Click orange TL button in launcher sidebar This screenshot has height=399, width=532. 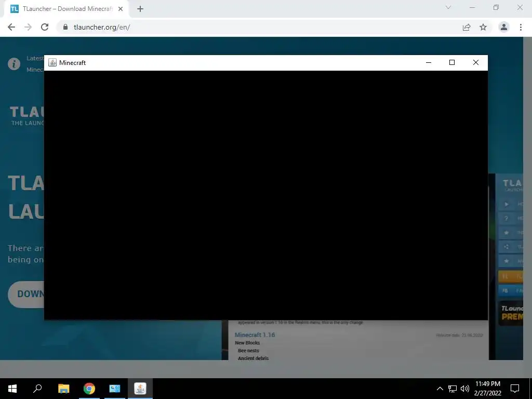(x=511, y=276)
